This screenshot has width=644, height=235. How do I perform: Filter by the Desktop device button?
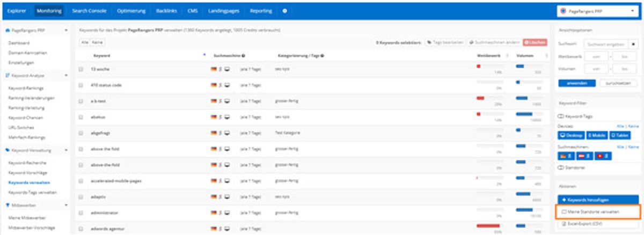(x=571, y=135)
